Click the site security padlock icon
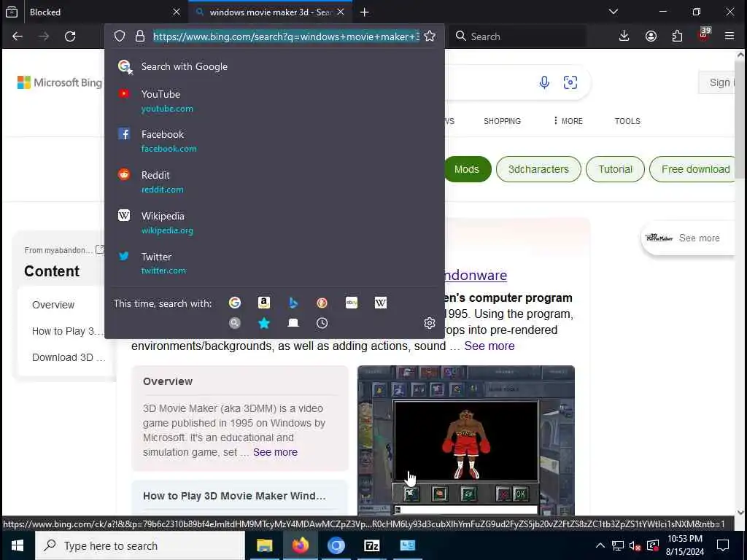This screenshot has height=560, width=747. pos(140,36)
